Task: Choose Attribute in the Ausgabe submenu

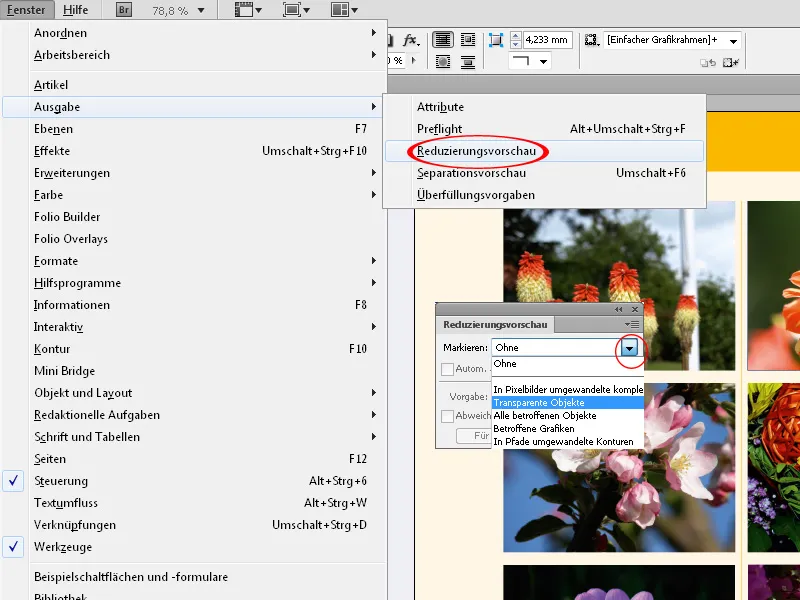Action: (x=544, y=107)
